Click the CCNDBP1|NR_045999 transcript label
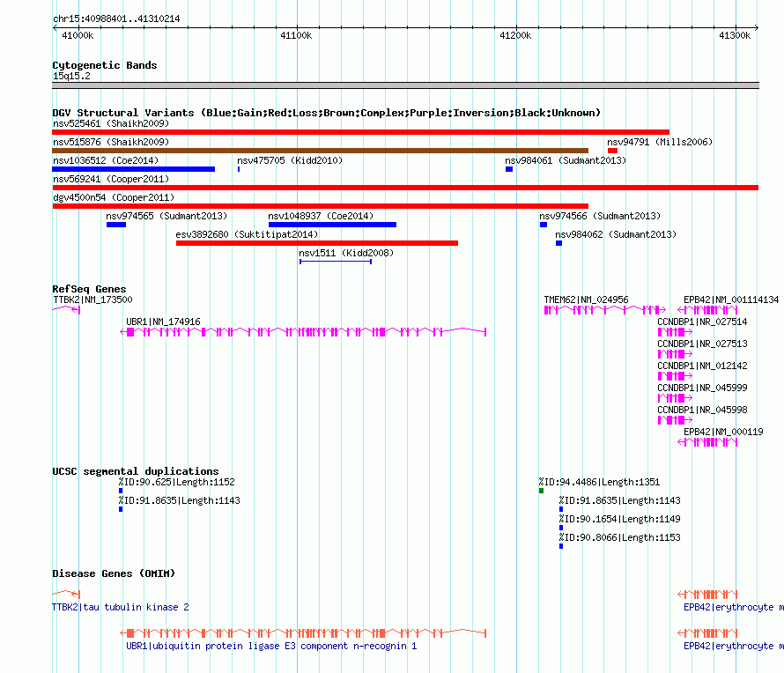784x673 pixels. tap(702, 388)
